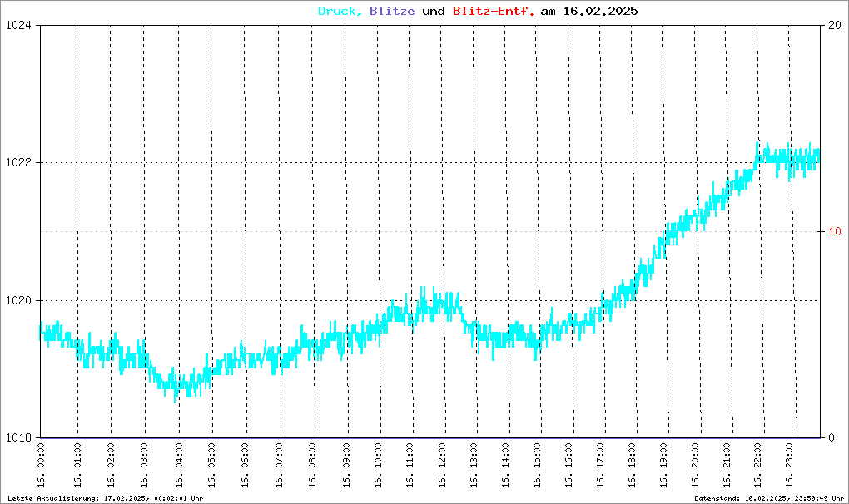Click the 'Datenstand' timestamp footer text

click(768, 498)
